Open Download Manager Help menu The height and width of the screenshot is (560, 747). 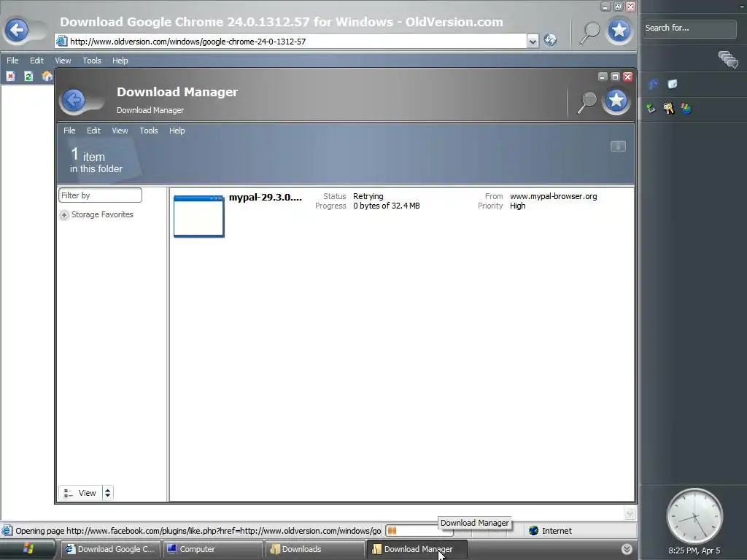coord(177,131)
